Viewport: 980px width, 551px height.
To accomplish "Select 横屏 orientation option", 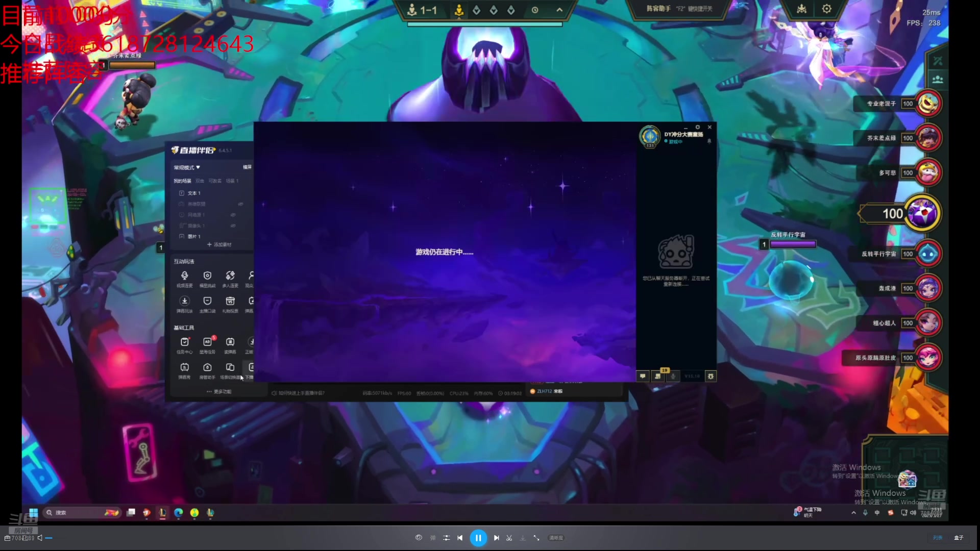I will click(x=247, y=167).
